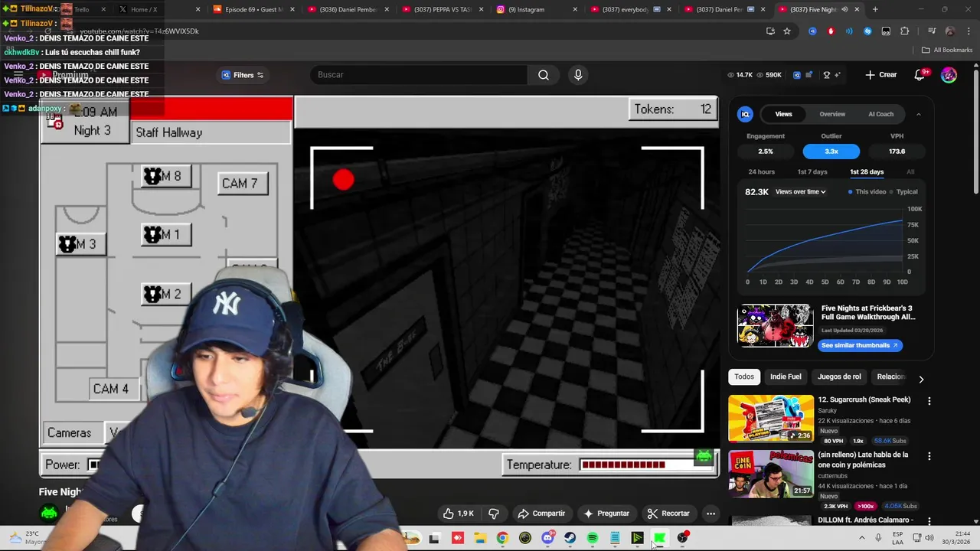Select the 1st 28 days range
980x551 pixels.
867,172
